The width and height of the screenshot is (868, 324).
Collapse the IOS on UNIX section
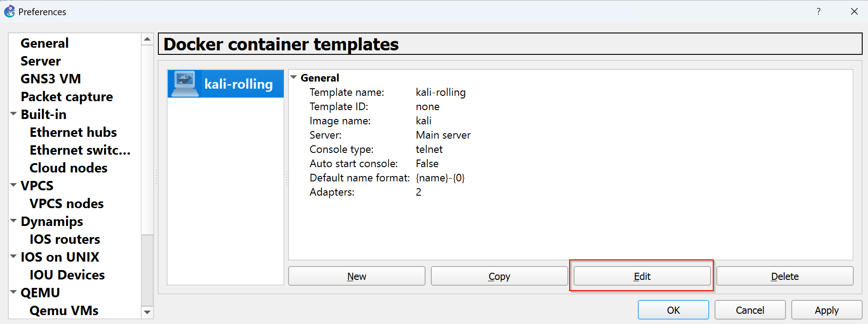click(x=14, y=256)
